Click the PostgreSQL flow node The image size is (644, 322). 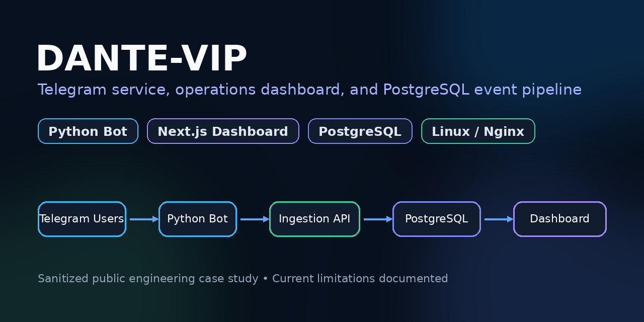tap(437, 219)
